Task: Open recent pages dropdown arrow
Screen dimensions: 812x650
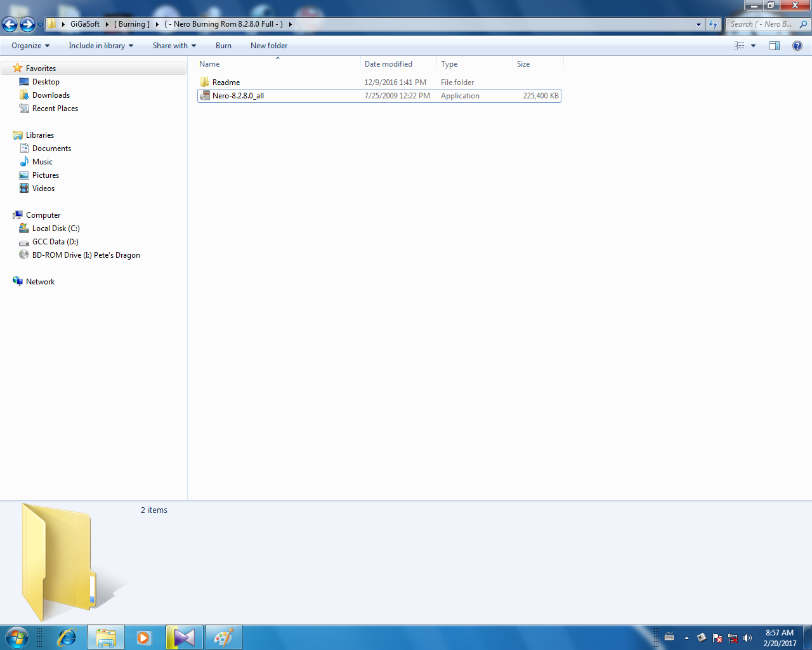Action: click(40, 25)
